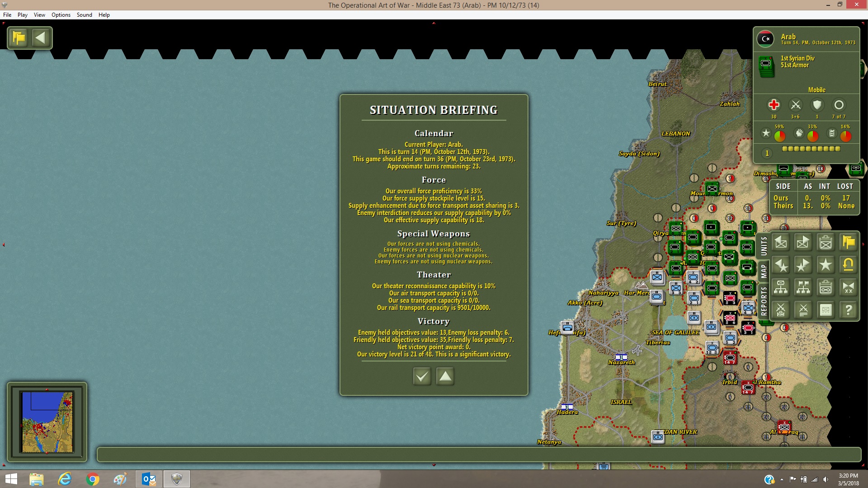Click the Israeli flag marker at Hadera
Image resolution: width=868 pixels, height=488 pixels.
click(x=566, y=407)
